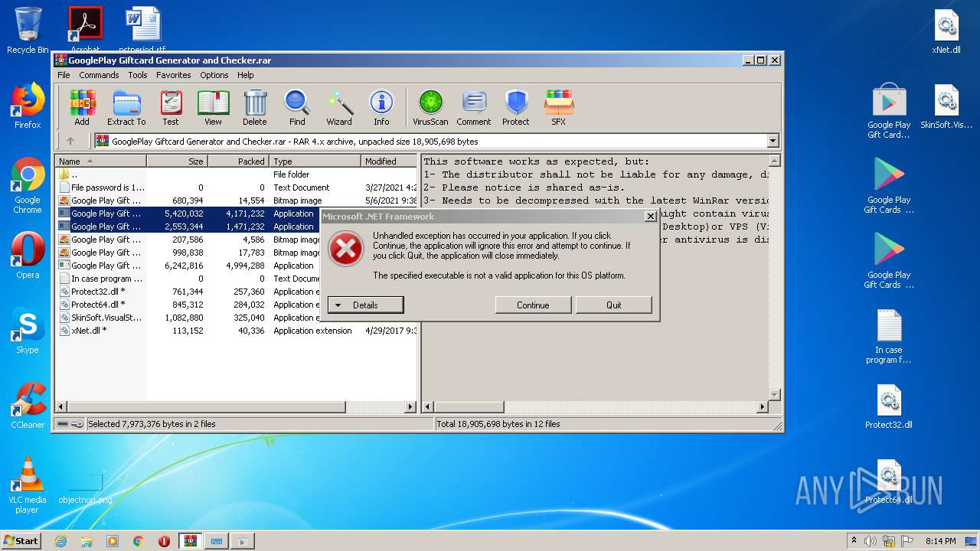Click Quit in error dialog

(614, 305)
